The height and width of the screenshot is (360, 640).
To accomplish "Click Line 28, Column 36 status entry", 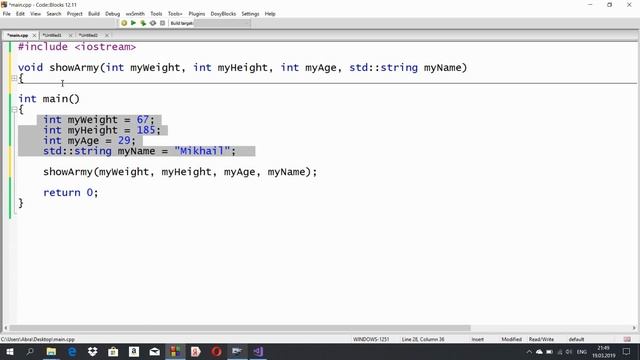I will click(423, 340).
